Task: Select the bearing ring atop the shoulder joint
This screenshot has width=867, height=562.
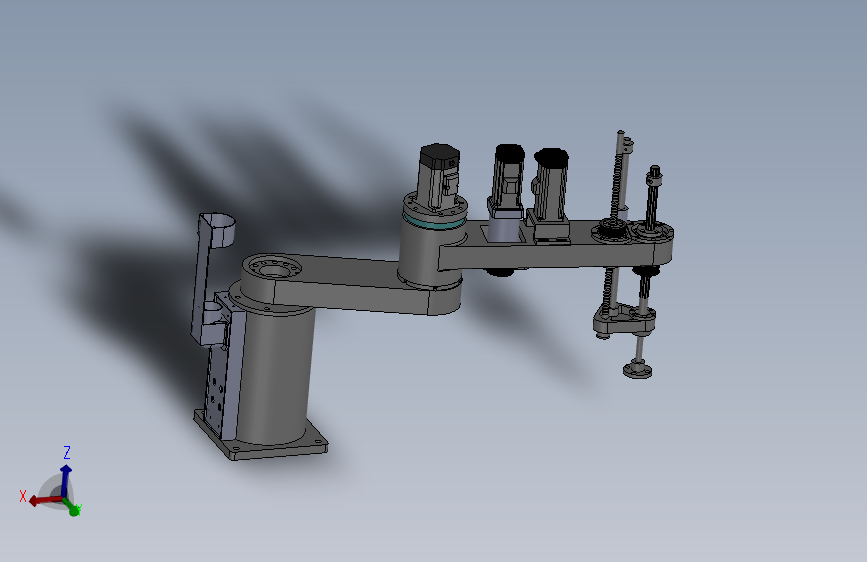Action: click(x=273, y=268)
